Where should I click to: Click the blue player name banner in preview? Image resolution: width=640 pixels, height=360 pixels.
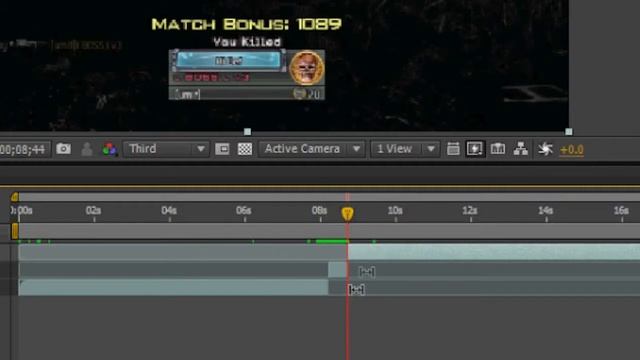click(x=229, y=61)
